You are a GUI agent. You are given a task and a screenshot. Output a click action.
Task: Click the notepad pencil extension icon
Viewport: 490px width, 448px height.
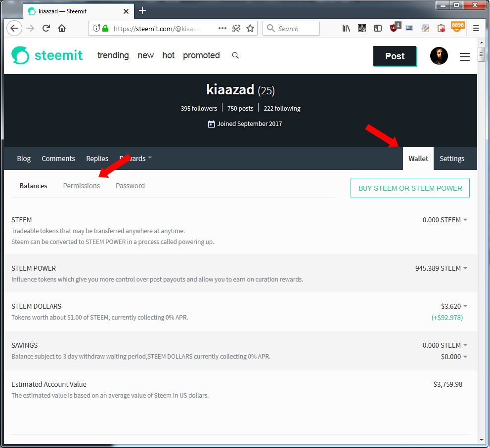(x=425, y=29)
